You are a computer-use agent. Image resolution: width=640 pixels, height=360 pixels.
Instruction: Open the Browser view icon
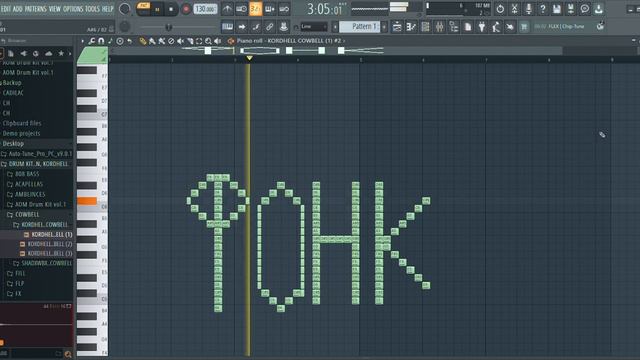coord(453,27)
